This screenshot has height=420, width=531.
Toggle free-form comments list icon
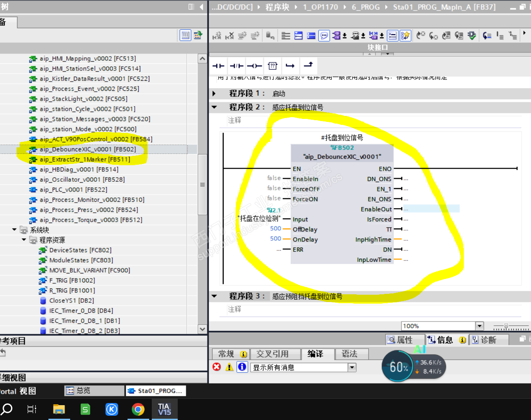pos(393,36)
